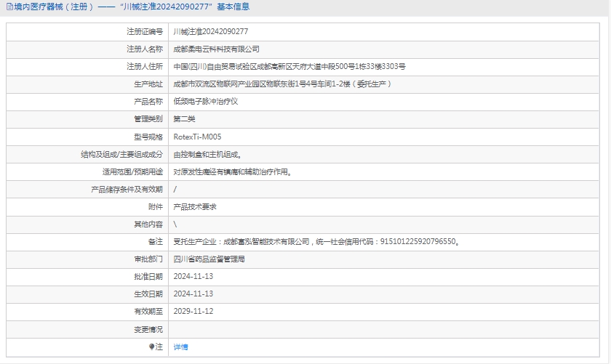This screenshot has width=611, height=364.
Task: Click the page title 境内医疗器械（注册）基本信息
Action: point(131,7)
